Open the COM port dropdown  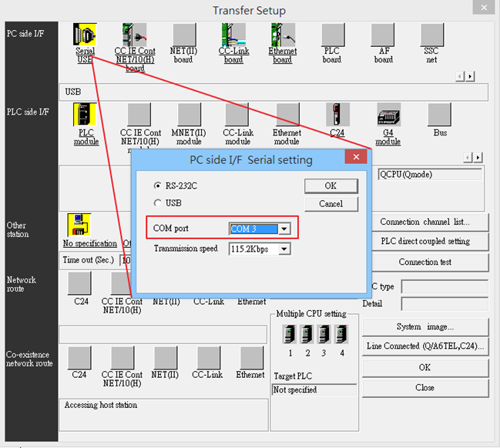pyautogui.click(x=284, y=229)
